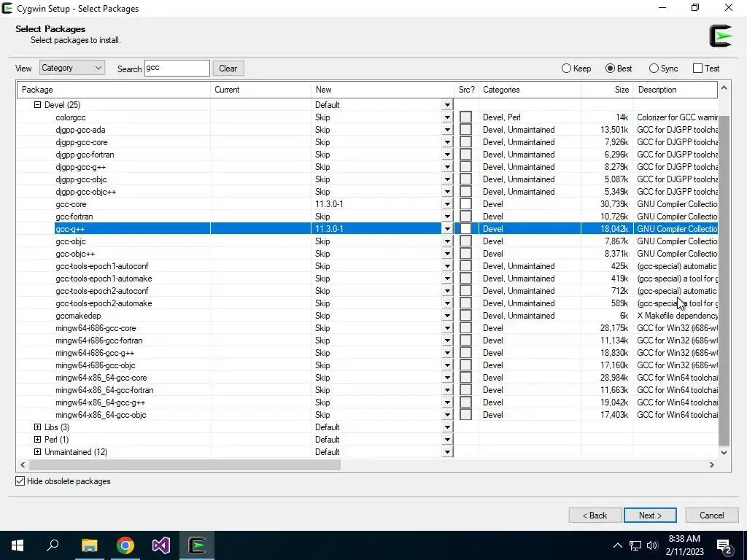Open version dropdown for gcc-fortran
This screenshot has width=747, height=560.
click(447, 216)
